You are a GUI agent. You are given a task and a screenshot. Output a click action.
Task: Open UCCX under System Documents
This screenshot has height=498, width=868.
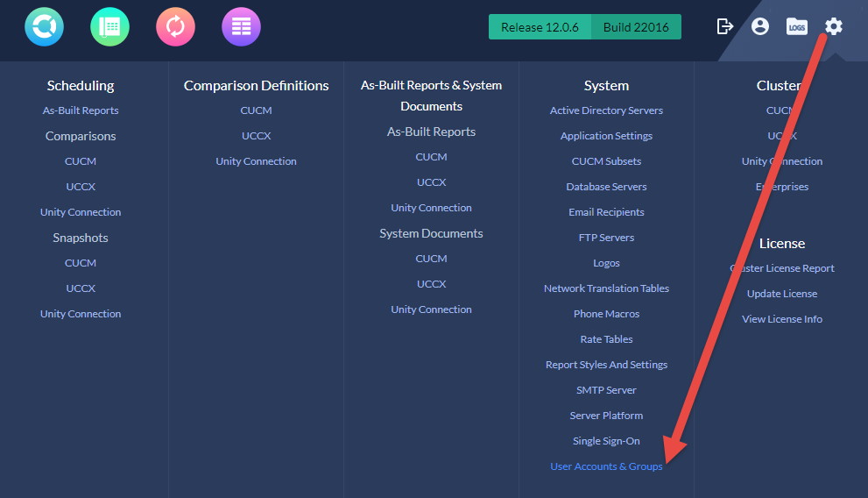[x=431, y=284]
